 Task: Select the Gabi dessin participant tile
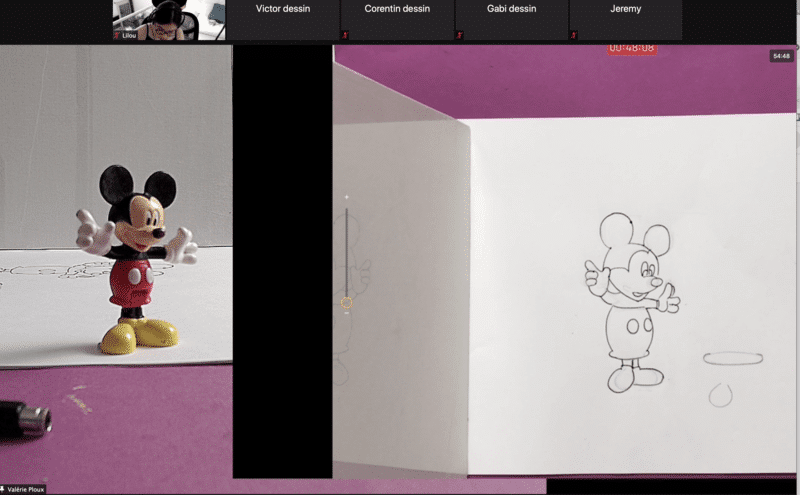(512, 20)
